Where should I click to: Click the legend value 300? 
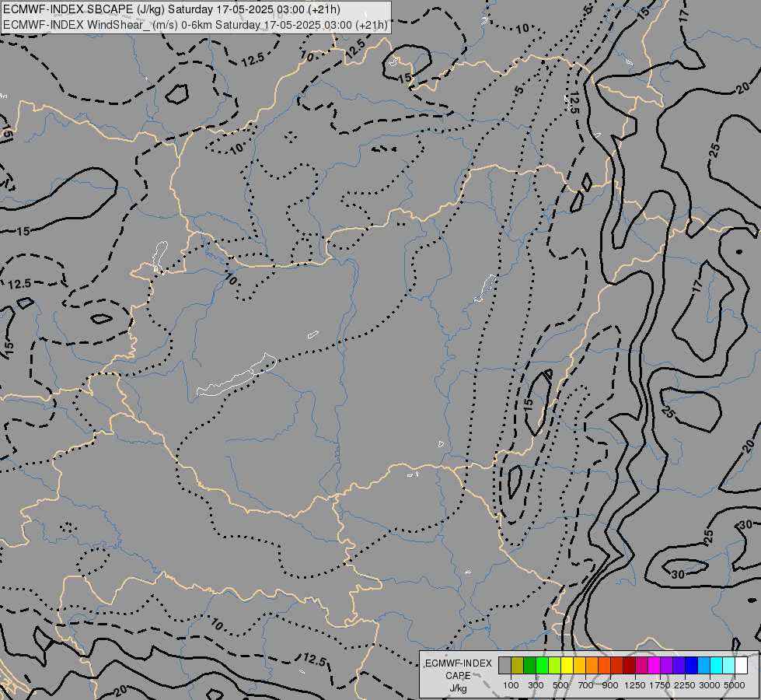(x=536, y=685)
